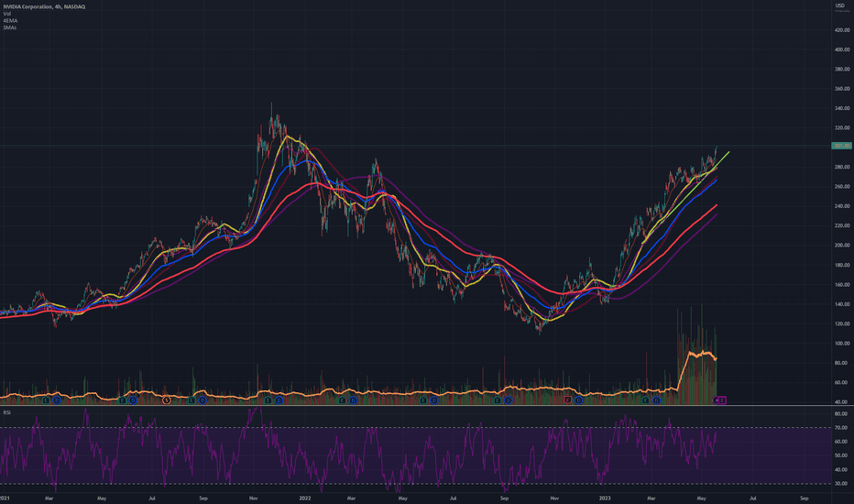Click the green current price label on axis
Viewport: 854px width, 504px height.
click(x=841, y=146)
